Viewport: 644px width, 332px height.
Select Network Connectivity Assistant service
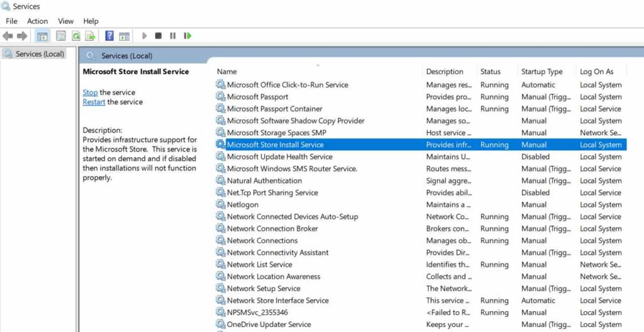pos(277,252)
